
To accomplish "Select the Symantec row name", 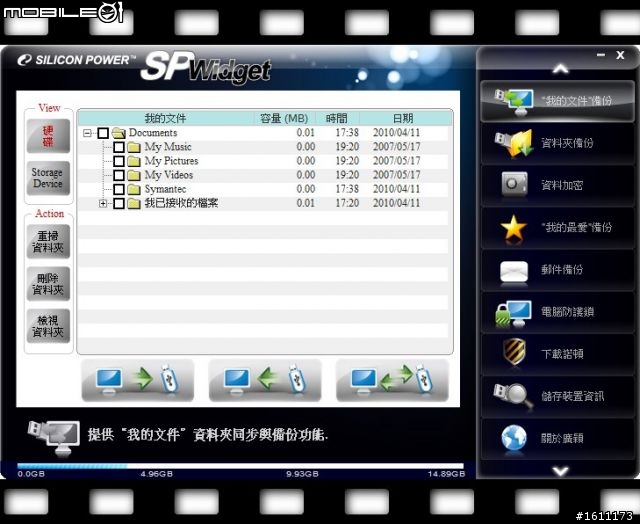I will [x=165, y=189].
